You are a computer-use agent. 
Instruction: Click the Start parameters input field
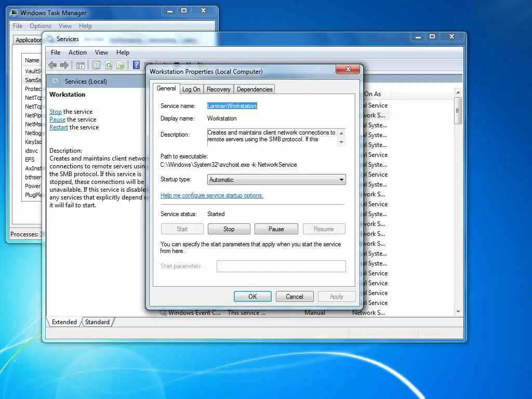(x=281, y=267)
